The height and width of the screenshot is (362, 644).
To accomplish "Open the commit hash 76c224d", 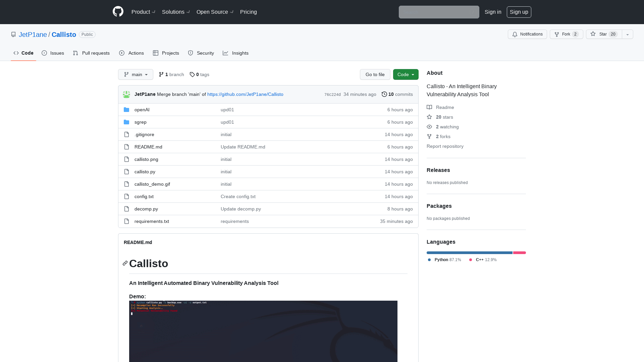I will pos(332,95).
